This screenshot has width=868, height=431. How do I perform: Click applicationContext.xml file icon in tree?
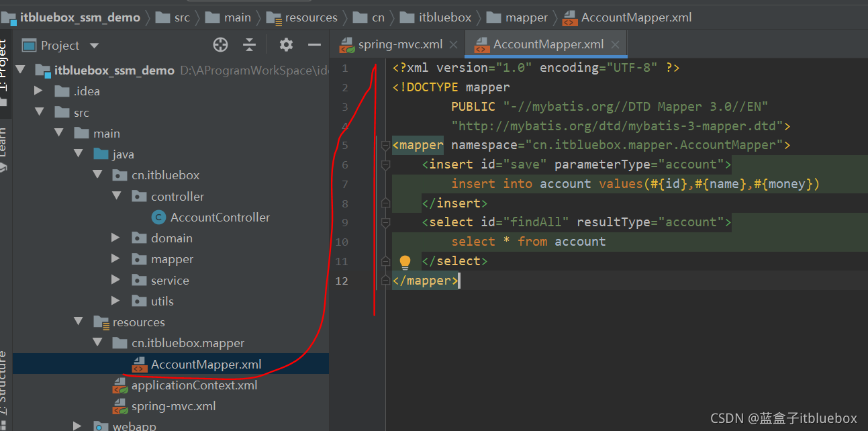(x=120, y=386)
